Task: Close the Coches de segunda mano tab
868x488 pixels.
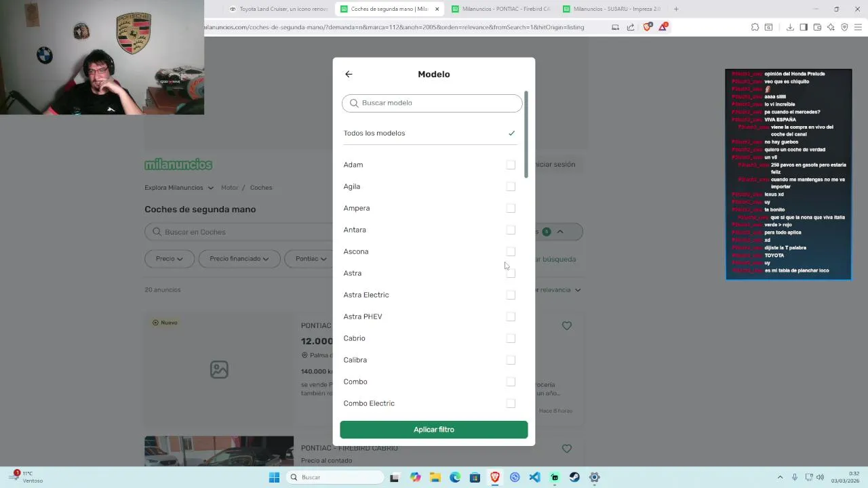Action: point(437,9)
